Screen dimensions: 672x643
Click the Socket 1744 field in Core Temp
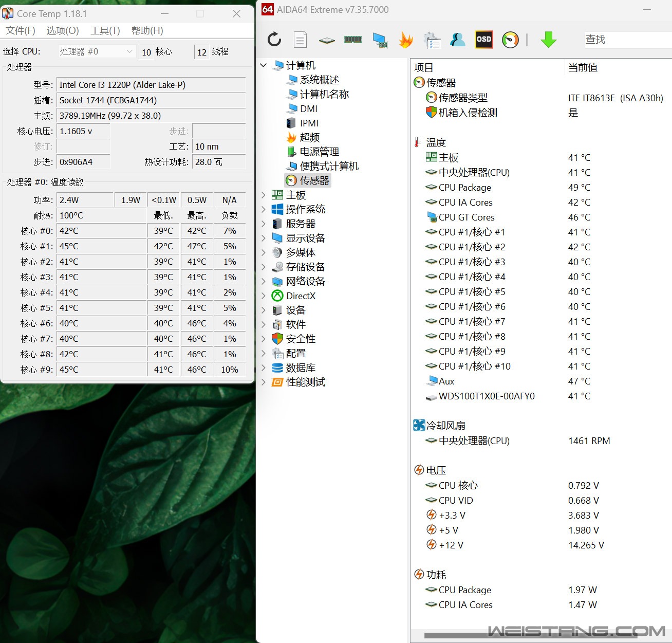151,100
